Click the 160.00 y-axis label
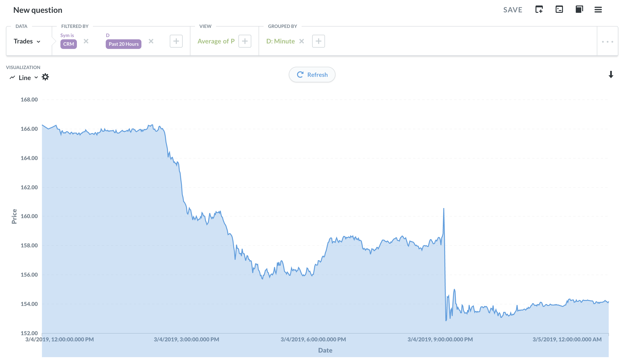The height and width of the screenshot is (364, 622). 29,216
